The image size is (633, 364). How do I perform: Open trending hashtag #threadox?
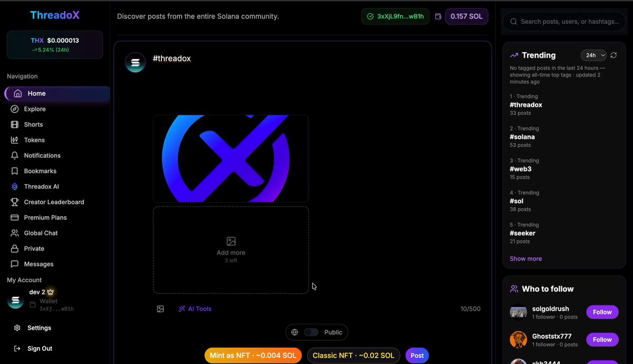point(526,105)
